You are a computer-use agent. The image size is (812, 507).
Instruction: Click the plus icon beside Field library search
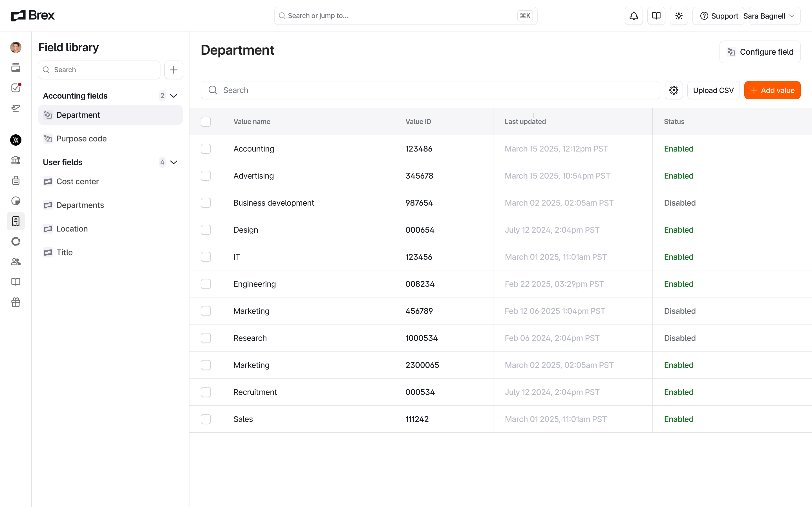(x=173, y=70)
